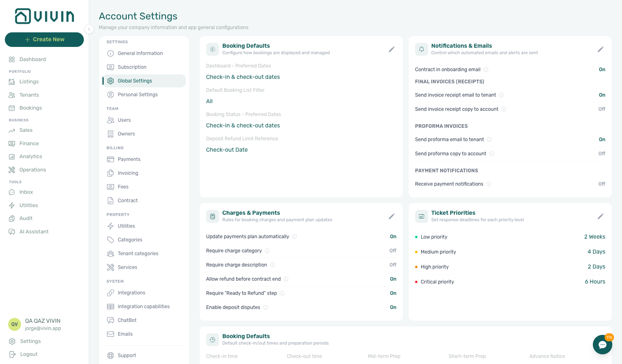622x364 pixels.
Task: Open the Bookings page
Action: click(30, 108)
